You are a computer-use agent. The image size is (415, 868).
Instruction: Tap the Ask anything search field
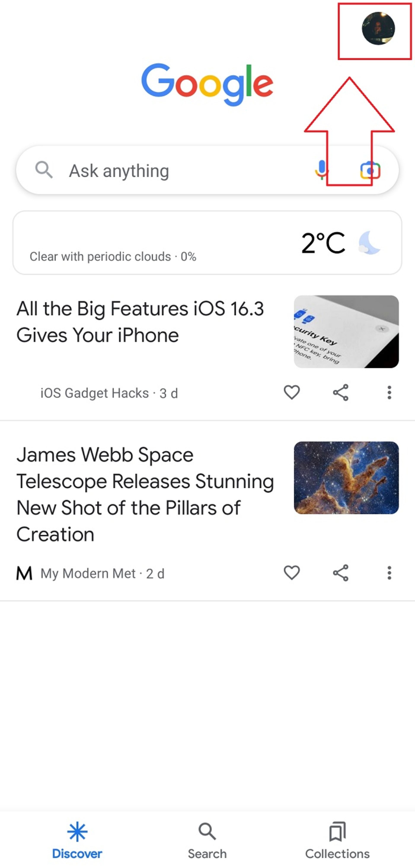168,171
